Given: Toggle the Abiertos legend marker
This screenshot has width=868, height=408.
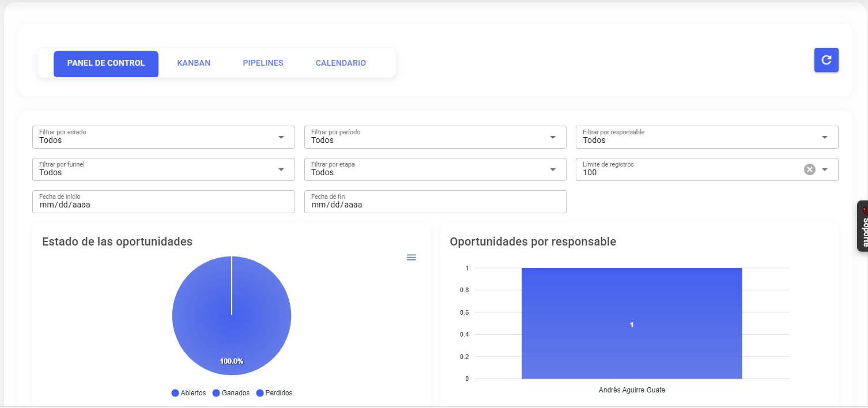Looking at the screenshot, I should click(x=175, y=393).
